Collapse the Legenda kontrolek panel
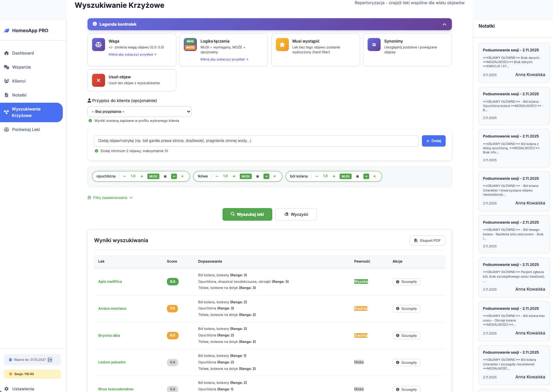553x392 pixels. (x=444, y=24)
